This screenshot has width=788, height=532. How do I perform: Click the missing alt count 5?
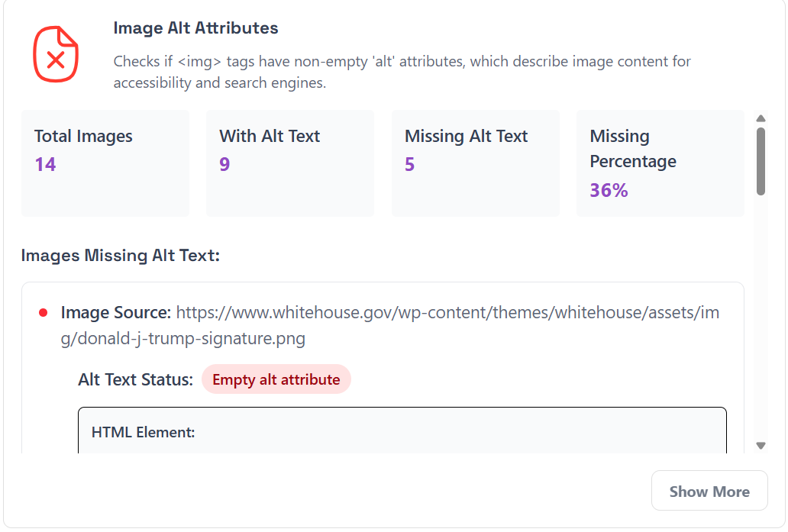[409, 165]
